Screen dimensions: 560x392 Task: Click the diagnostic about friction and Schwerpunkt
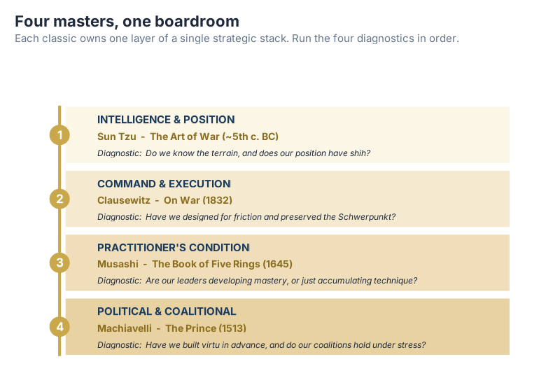point(246,217)
